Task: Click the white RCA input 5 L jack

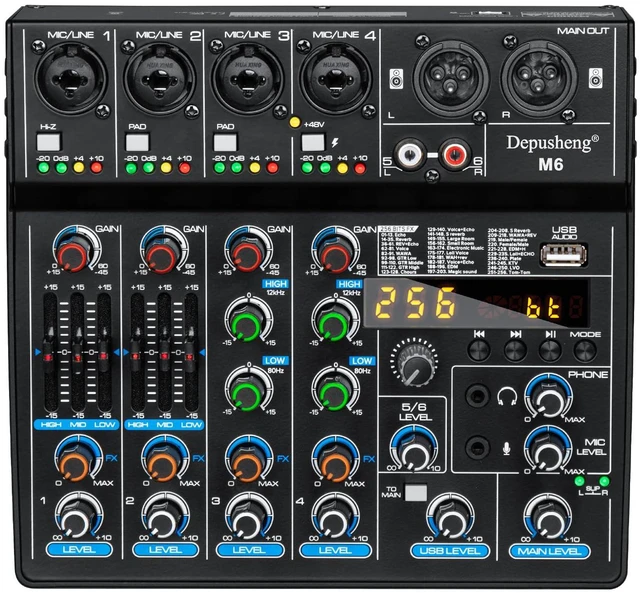Action: [x=409, y=155]
